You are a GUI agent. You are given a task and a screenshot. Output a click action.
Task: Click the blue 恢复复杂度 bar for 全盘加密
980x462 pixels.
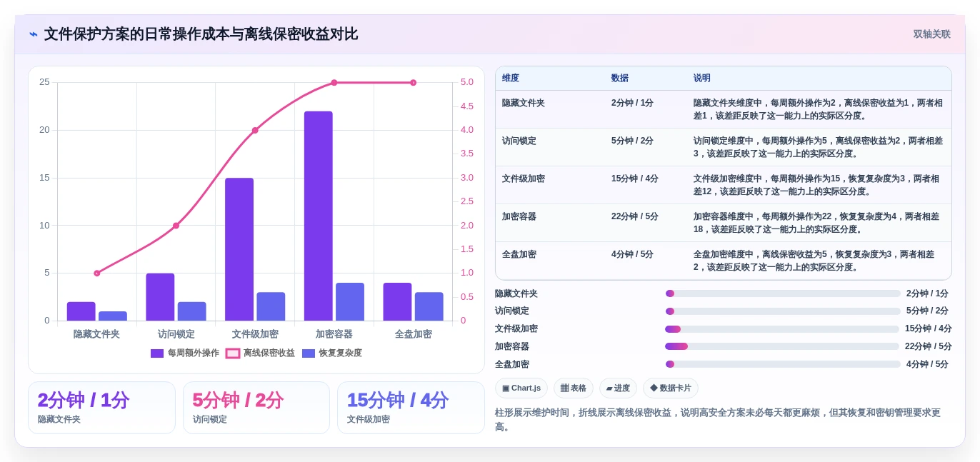[429, 306]
